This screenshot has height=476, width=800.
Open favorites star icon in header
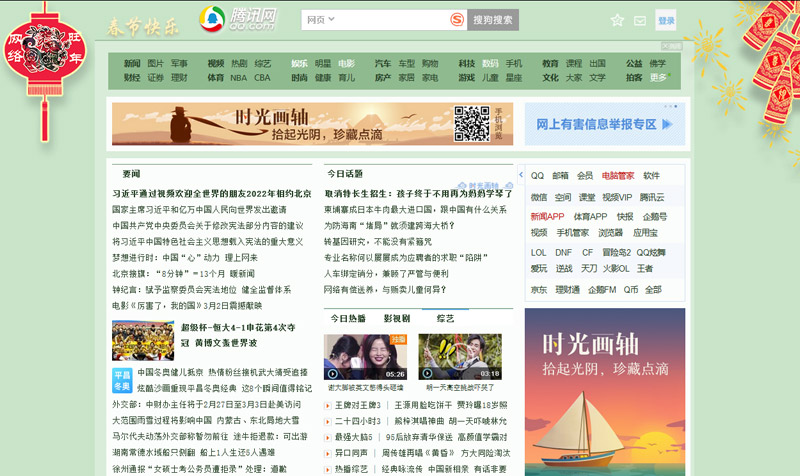[x=617, y=20]
